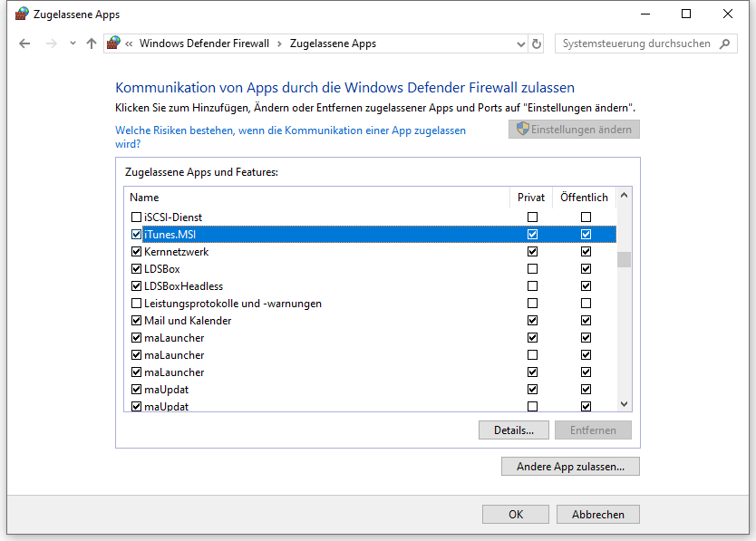Screen dimensions: 756x541
Task: Enable Leistungsprotokolle und -warnungen name checkbox
Action: [137, 304]
